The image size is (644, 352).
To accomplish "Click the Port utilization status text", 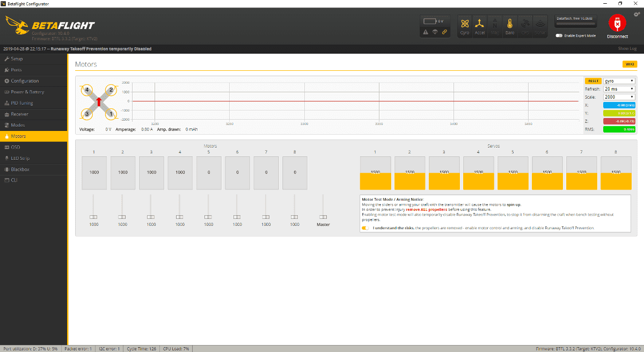I will click(x=30, y=349).
